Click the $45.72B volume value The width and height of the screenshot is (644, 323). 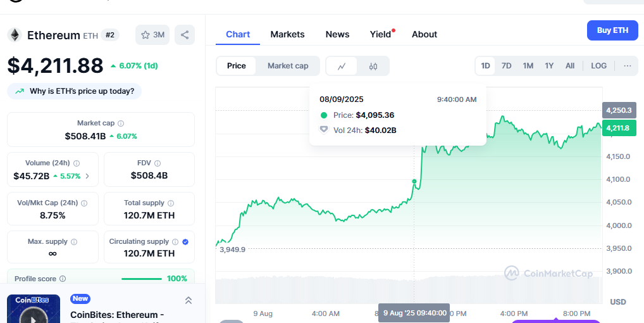[31, 176]
